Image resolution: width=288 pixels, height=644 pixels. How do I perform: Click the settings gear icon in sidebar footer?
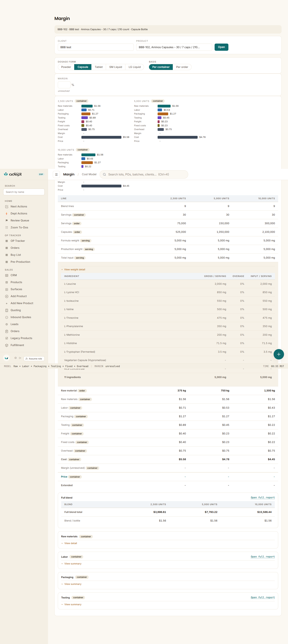(x=16, y=358)
